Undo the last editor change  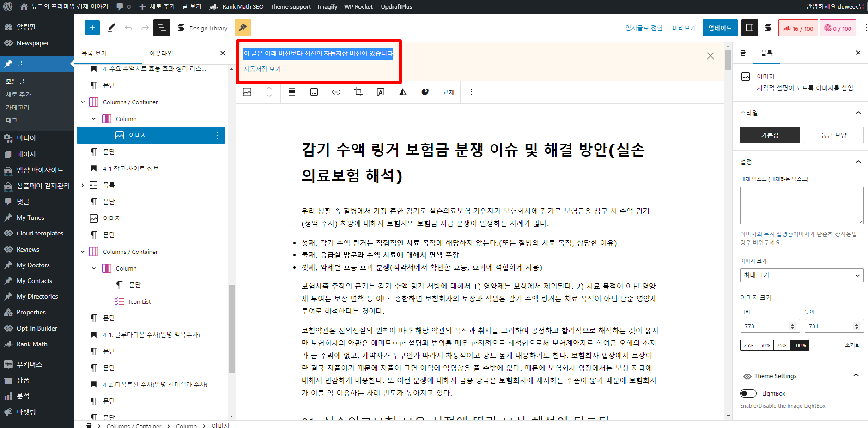[128, 28]
